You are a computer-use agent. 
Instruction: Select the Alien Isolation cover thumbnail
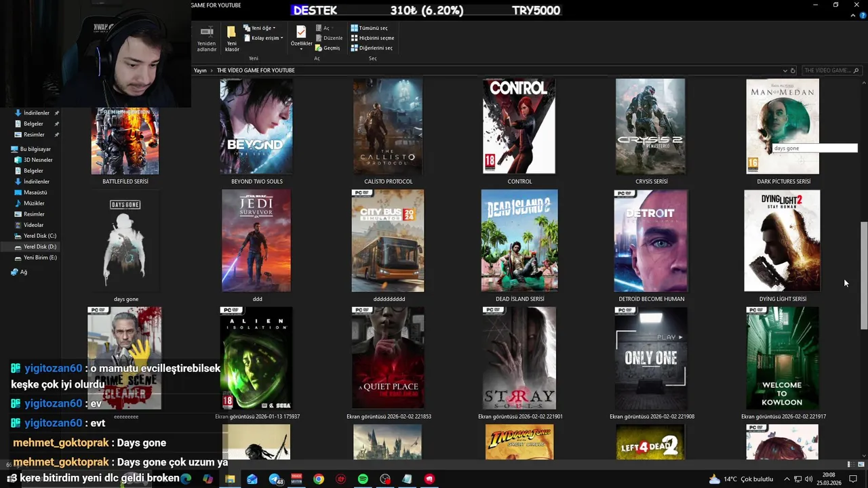pos(256,358)
